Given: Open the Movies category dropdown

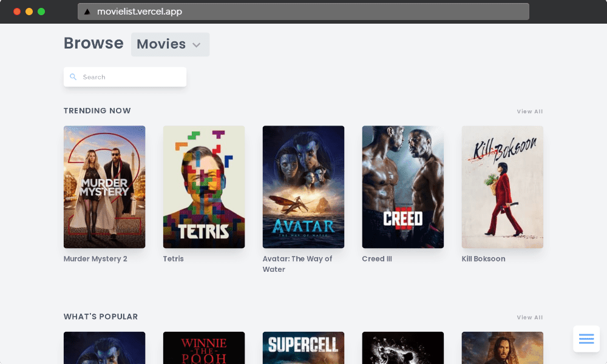Looking at the screenshot, I should click(170, 44).
